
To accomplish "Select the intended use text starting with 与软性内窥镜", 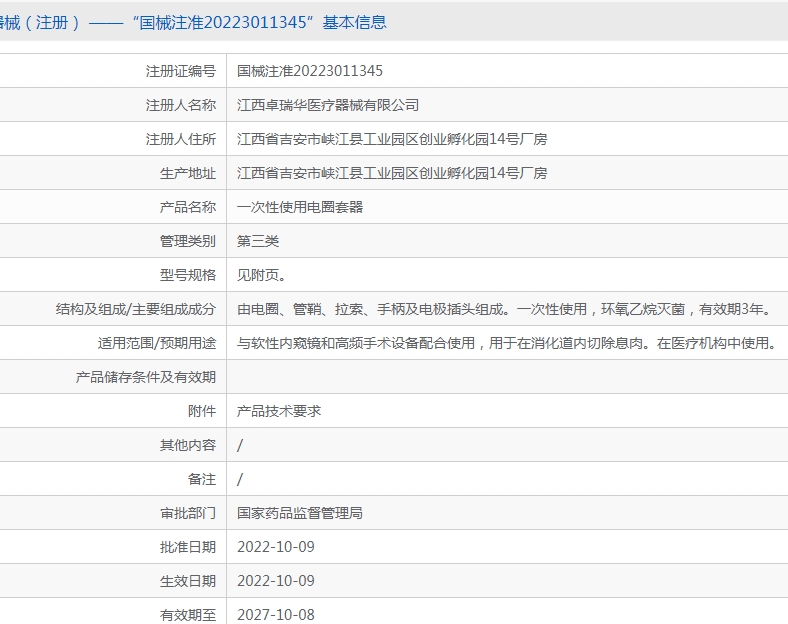I will 508,343.
